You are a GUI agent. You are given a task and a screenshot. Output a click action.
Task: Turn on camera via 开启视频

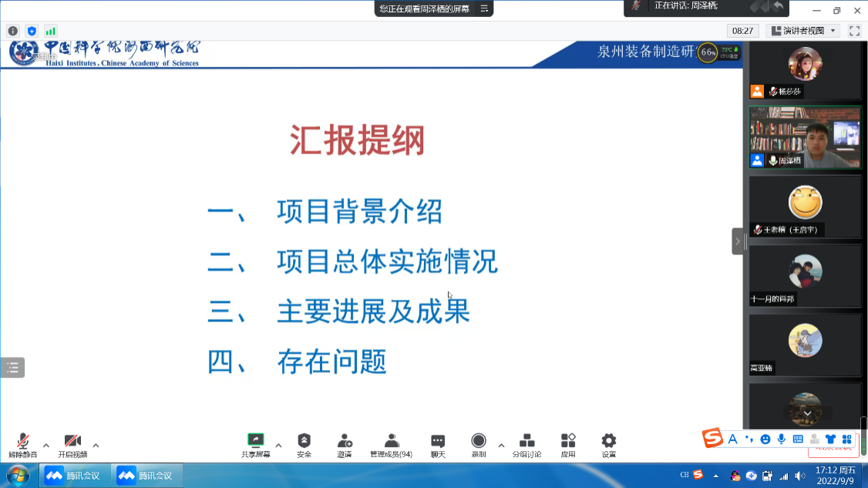[72, 445]
